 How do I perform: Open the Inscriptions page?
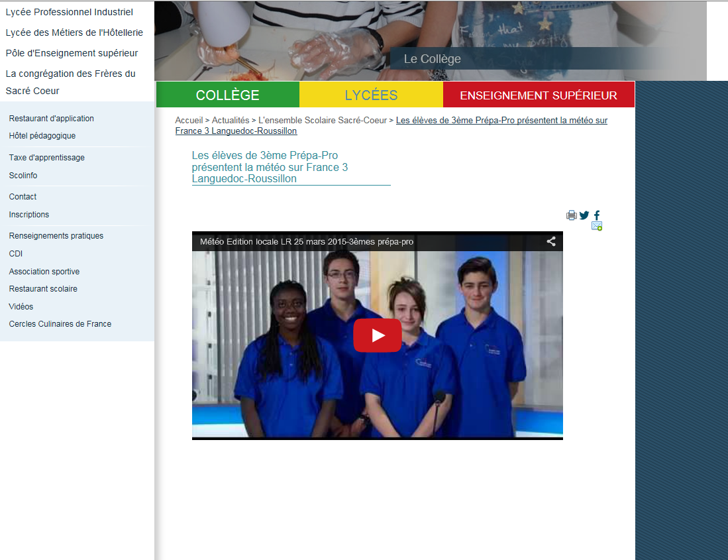pos(28,215)
